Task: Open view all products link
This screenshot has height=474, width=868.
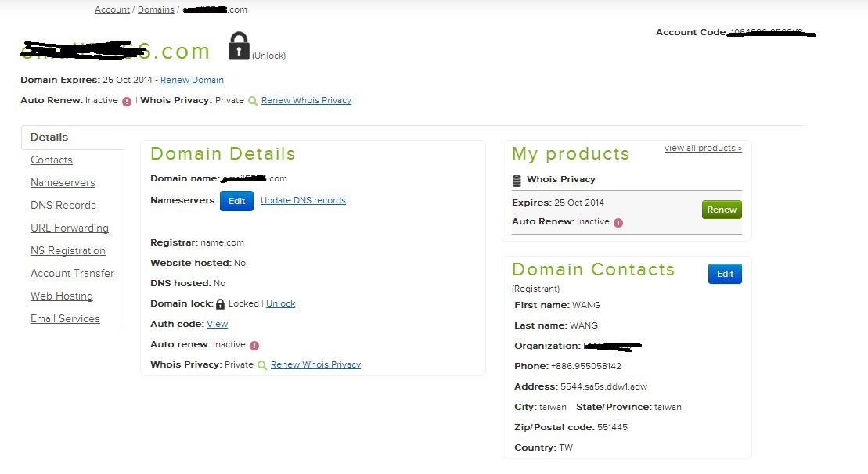Action: coord(703,148)
